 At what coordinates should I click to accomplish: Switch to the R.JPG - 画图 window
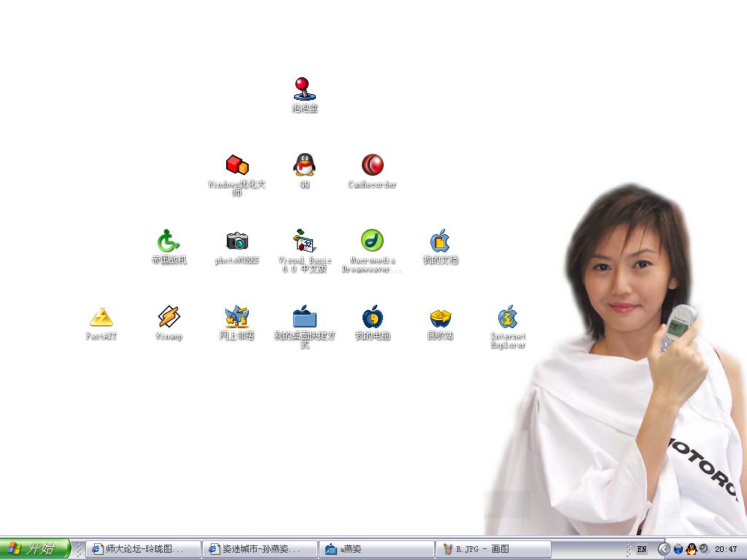click(493, 549)
